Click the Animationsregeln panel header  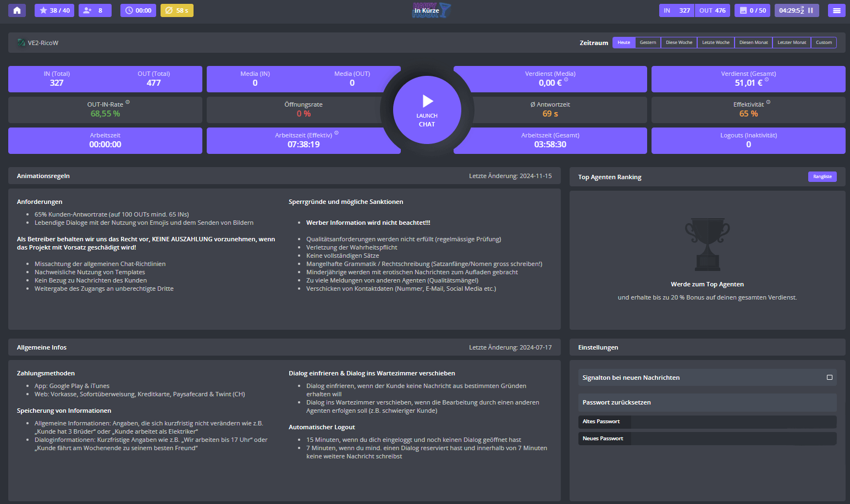(x=284, y=176)
